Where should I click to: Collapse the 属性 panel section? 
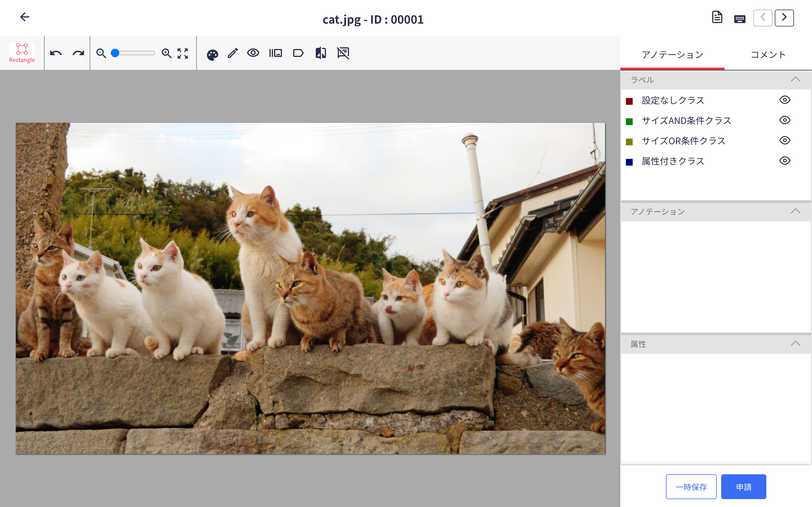[x=795, y=344]
